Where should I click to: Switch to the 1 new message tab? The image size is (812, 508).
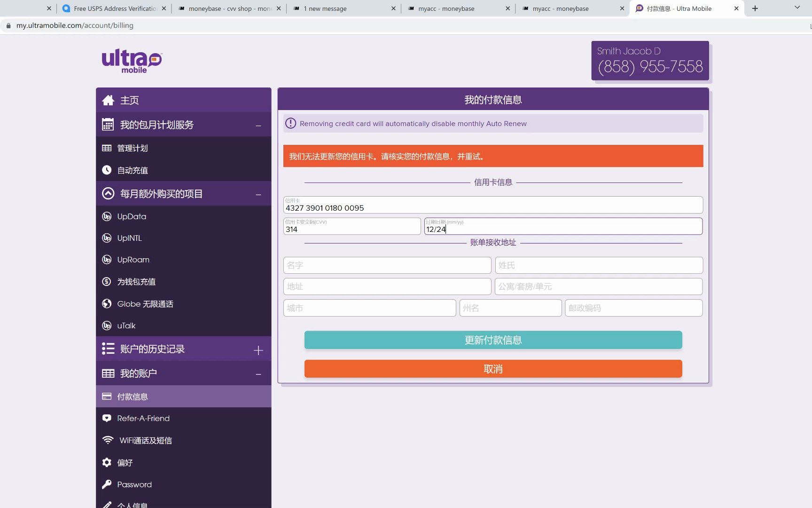343,8
